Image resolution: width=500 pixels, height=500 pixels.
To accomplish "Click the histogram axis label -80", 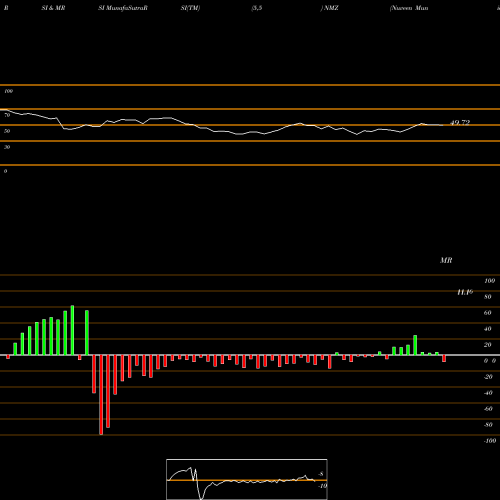I will point(488,425).
